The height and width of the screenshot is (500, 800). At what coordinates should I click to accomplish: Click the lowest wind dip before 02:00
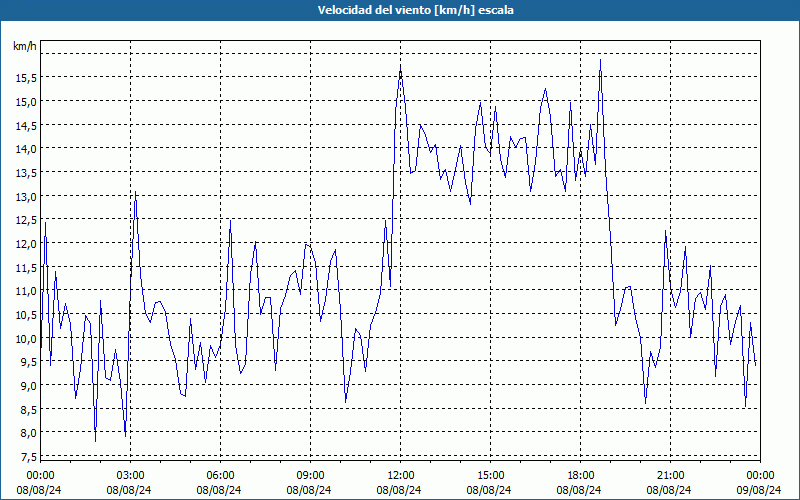click(x=95, y=441)
